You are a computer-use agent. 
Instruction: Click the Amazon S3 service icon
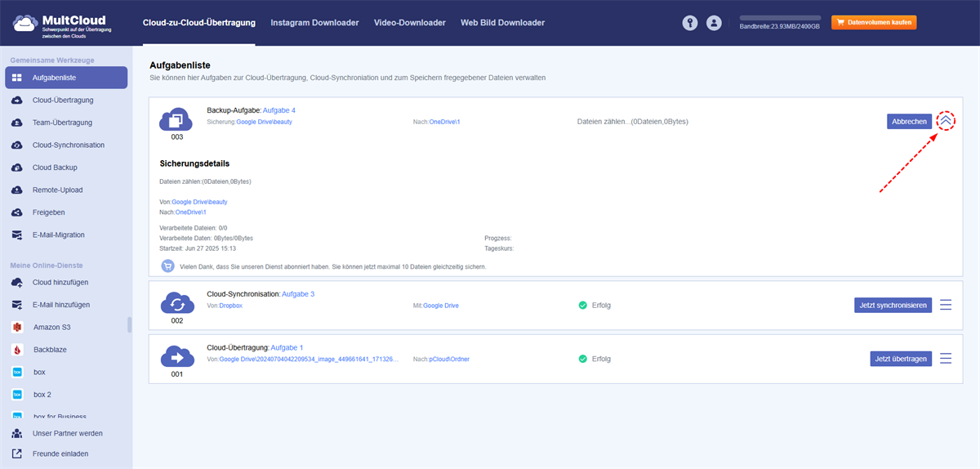pyautogui.click(x=17, y=327)
